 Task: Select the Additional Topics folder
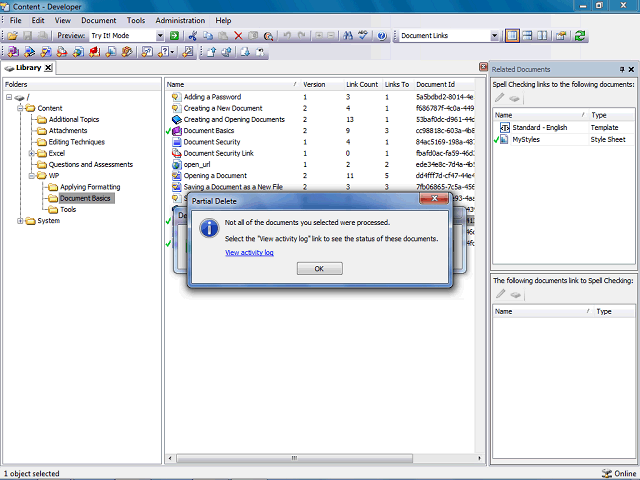coord(74,120)
